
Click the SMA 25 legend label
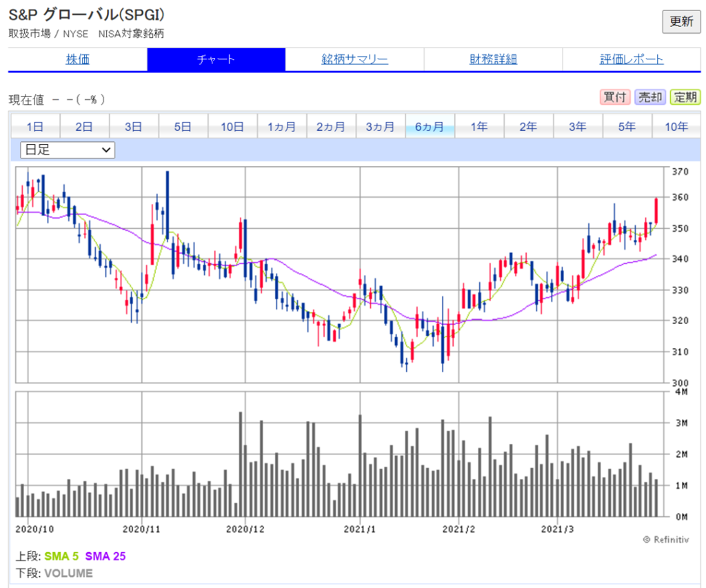105,556
